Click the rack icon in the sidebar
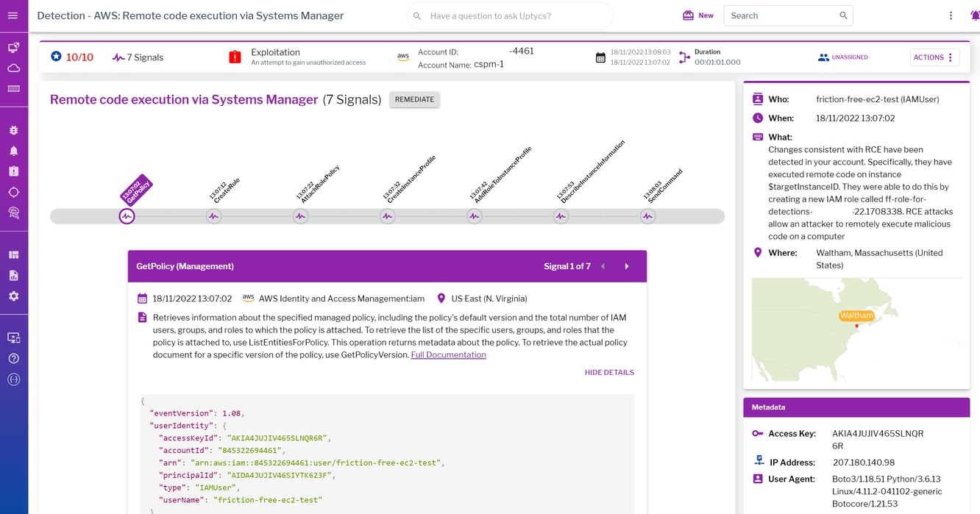 13,88
